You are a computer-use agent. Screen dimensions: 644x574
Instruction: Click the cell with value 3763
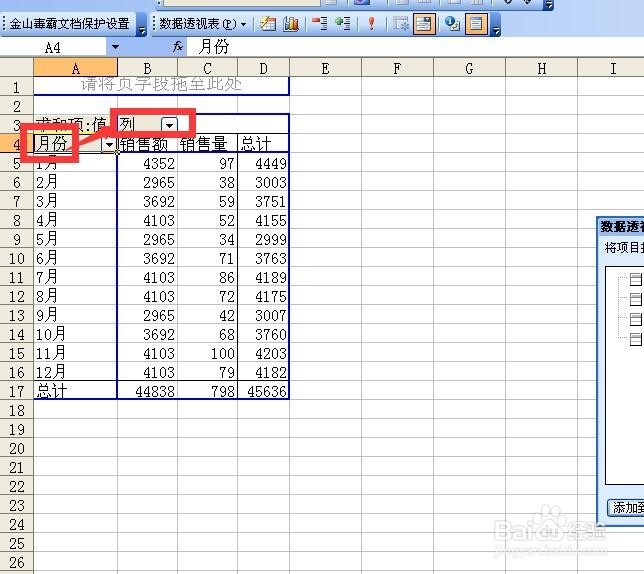[263, 258]
